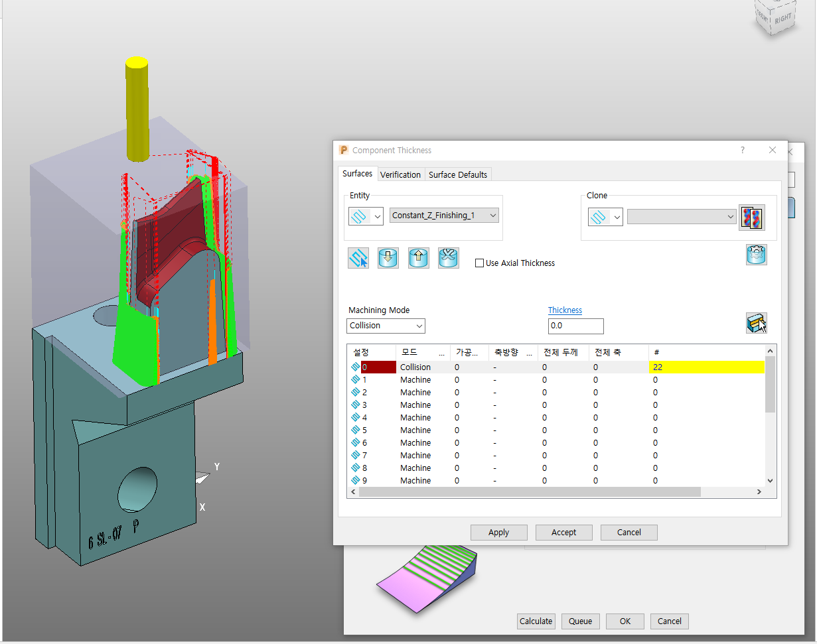The height and width of the screenshot is (644, 817).
Task: Click the row 0 thickness set swatch icon
Action: pos(356,367)
